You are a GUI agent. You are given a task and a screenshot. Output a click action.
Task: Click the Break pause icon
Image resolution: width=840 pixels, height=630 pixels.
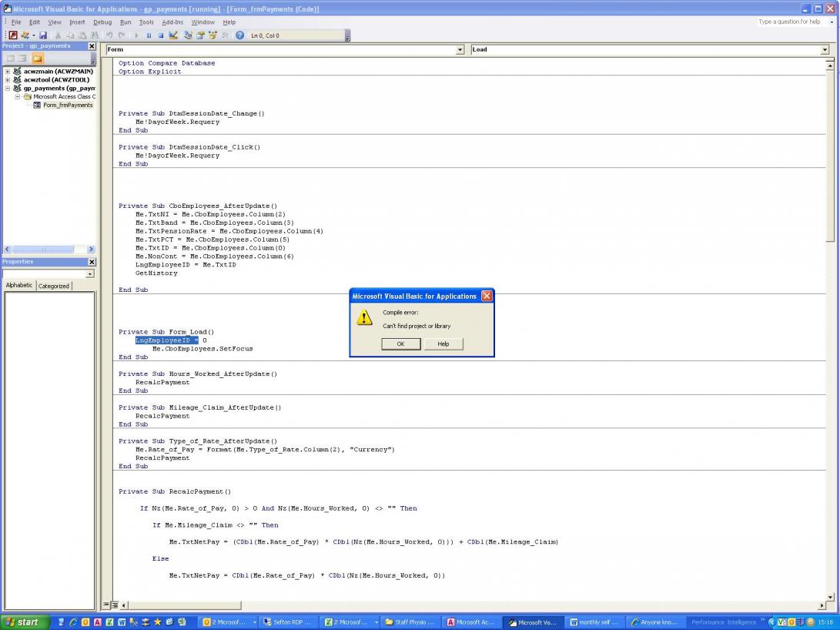pyautogui.click(x=149, y=35)
